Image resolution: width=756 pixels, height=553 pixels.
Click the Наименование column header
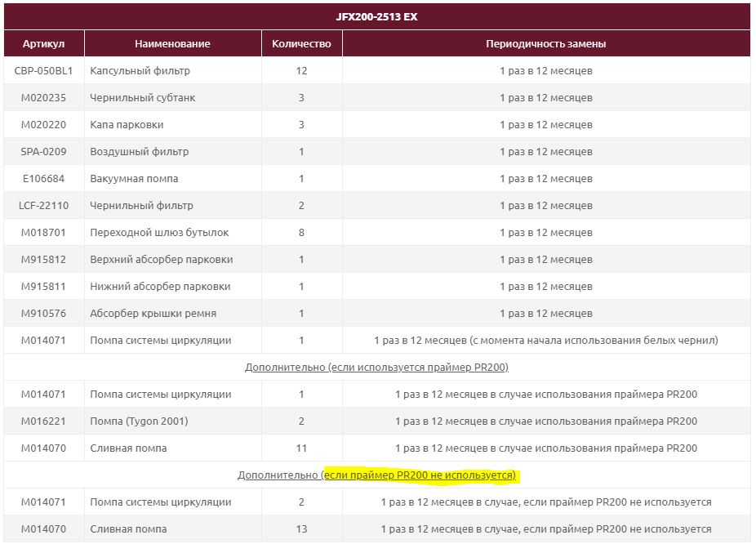tap(172, 43)
